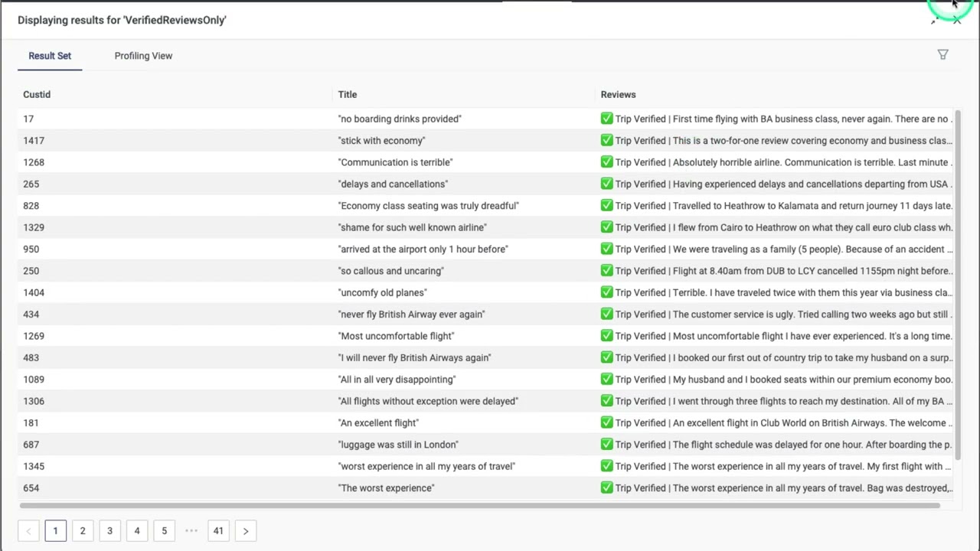Screen dimensions: 980x551
Task: Click the vertical scrollbar beside the Reviews column
Action: 957,291
